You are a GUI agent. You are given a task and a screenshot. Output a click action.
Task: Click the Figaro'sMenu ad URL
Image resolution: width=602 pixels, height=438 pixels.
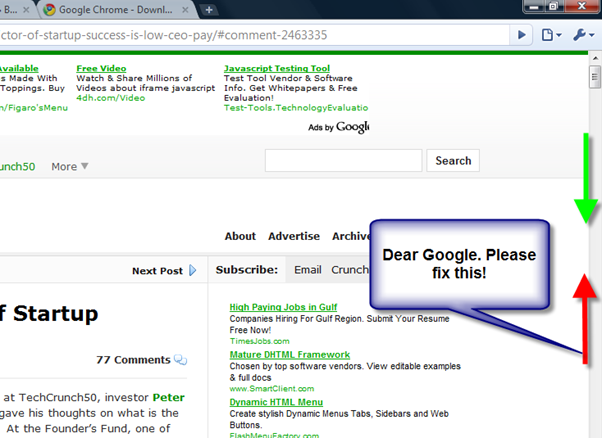(x=34, y=108)
